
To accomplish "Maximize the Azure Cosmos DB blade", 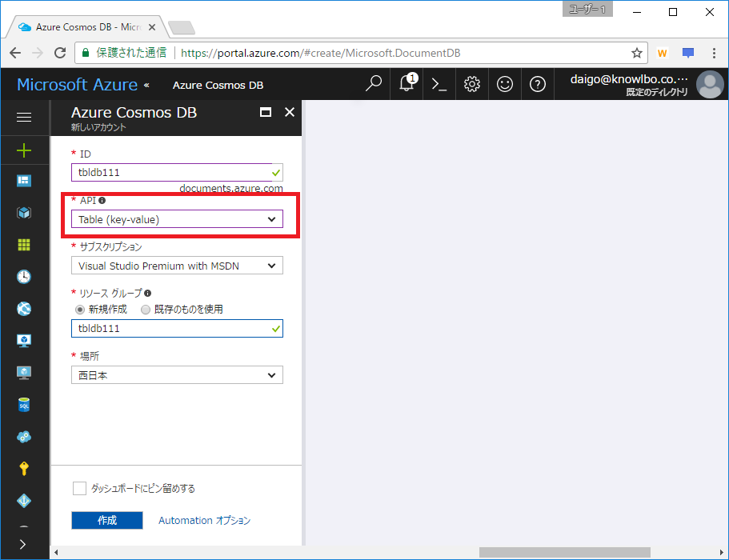I will [266, 112].
